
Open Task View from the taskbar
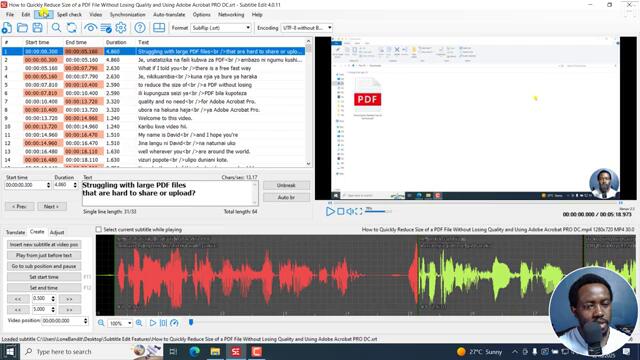tap(173, 351)
